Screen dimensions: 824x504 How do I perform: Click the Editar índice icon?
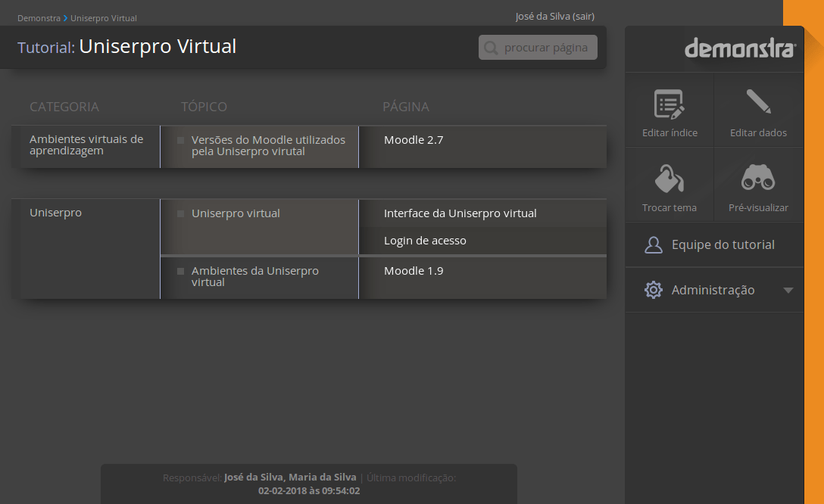pyautogui.click(x=669, y=104)
